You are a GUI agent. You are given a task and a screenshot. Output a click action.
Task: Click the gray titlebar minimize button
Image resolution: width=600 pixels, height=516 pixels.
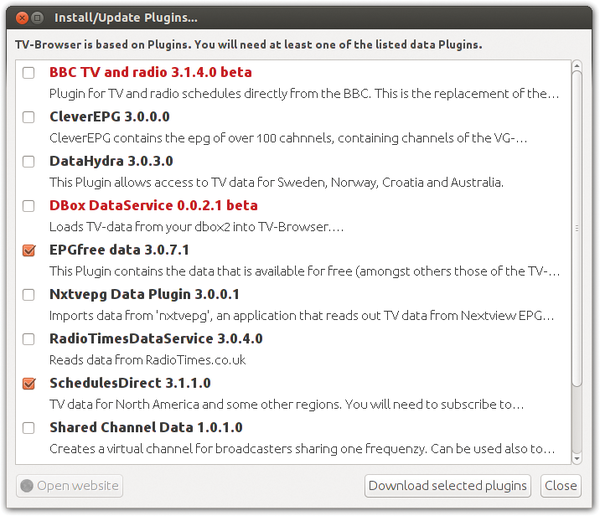point(37,18)
